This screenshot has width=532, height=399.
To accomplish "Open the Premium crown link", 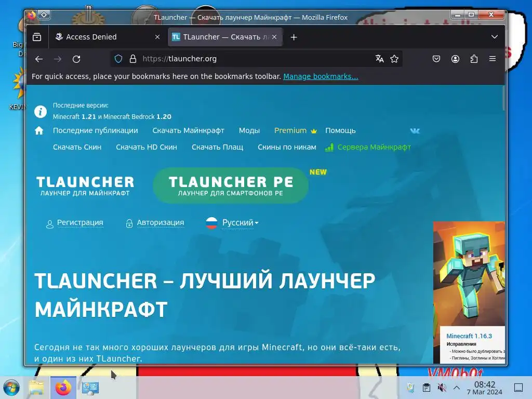I will 296,130.
